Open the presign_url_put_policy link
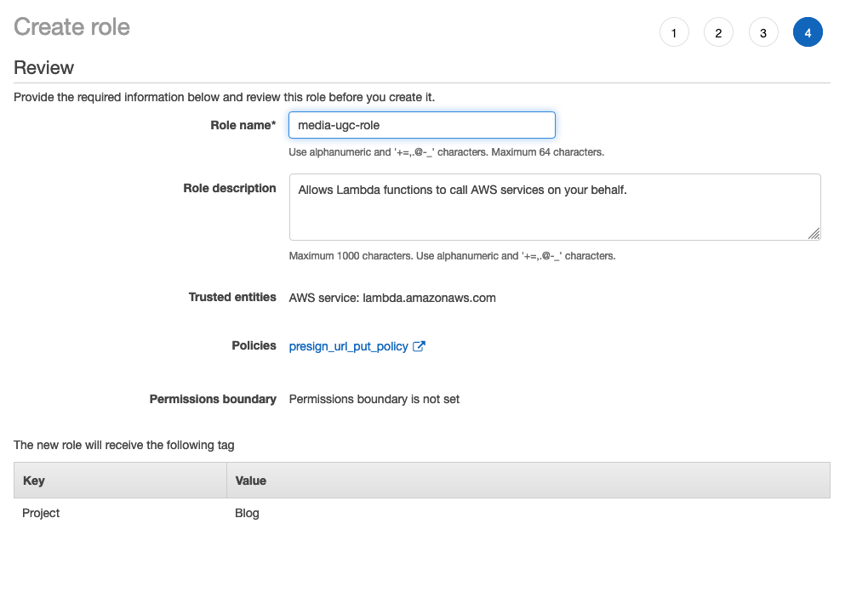This screenshot has width=868, height=592. (x=349, y=346)
